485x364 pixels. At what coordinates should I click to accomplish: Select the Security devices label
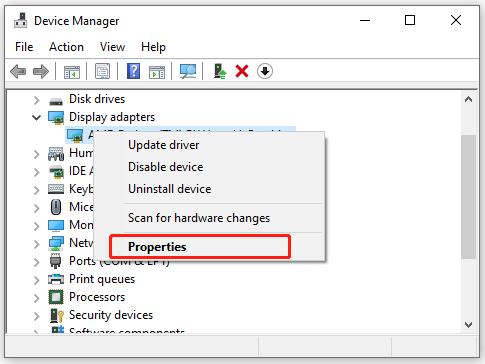point(111,315)
